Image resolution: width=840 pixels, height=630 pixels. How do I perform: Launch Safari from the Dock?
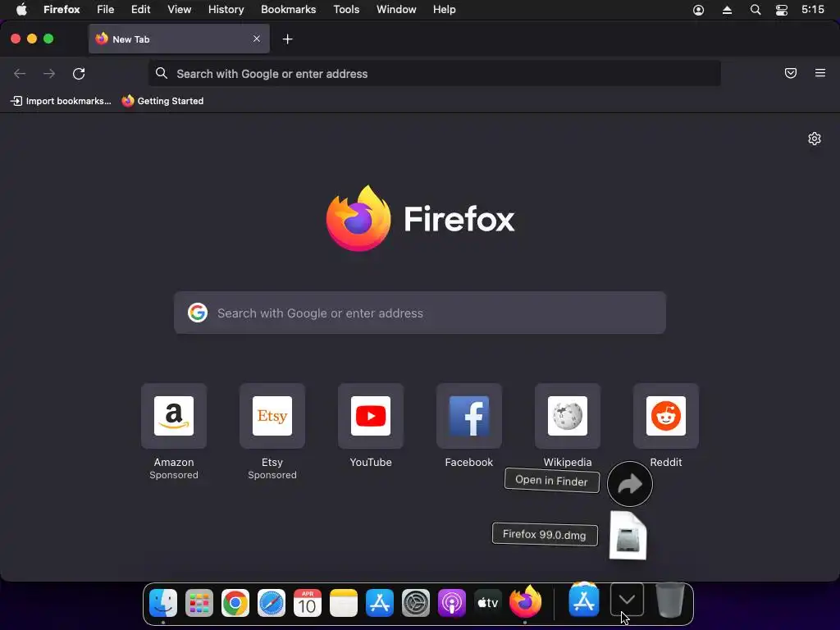(x=271, y=603)
